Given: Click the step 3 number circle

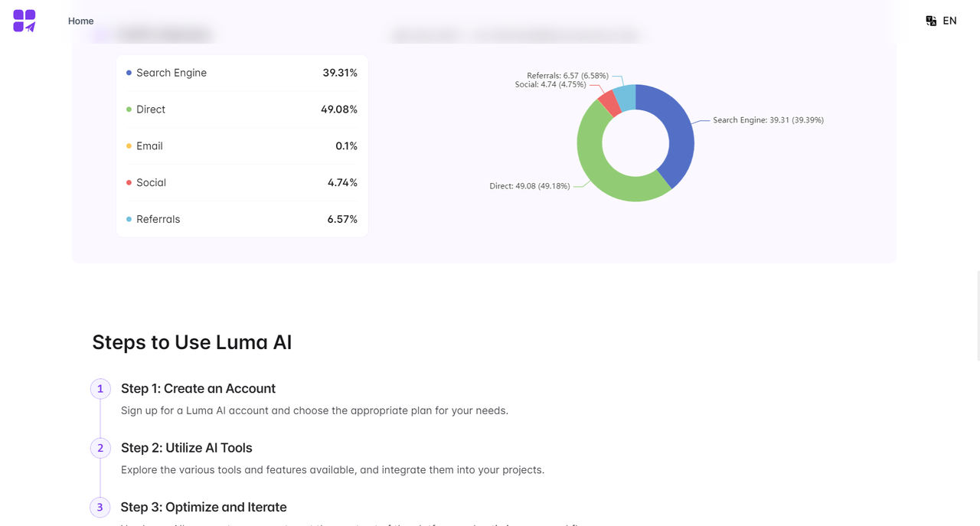Looking at the screenshot, I should coord(100,507).
